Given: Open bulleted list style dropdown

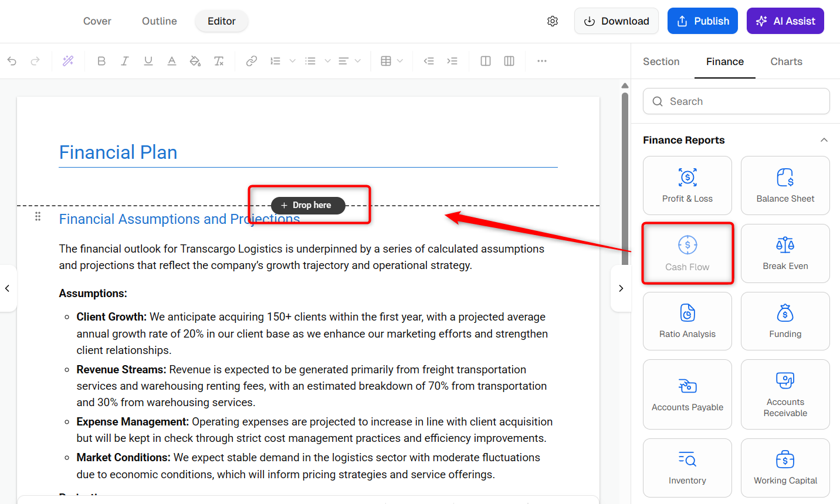Looking at the screenshot, I should pos(327,61).
